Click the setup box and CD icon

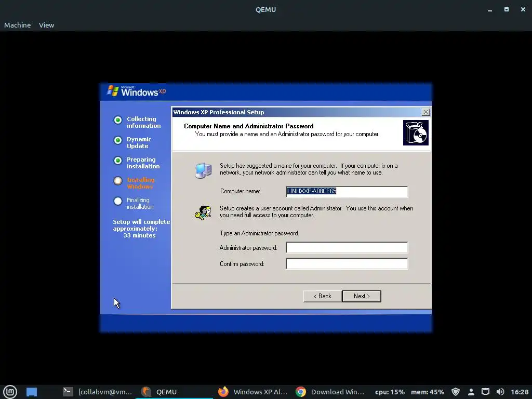pos(416,132)
